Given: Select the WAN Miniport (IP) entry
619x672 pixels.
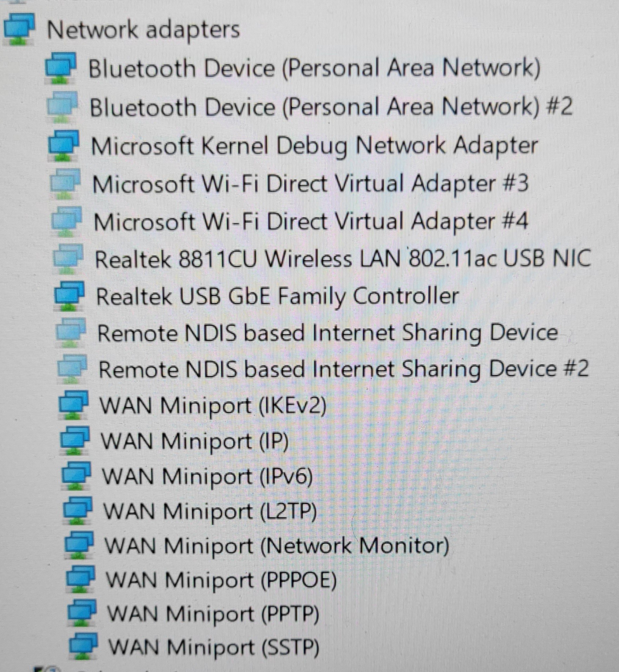Looking at the screenshot, I should coord(195,441).
